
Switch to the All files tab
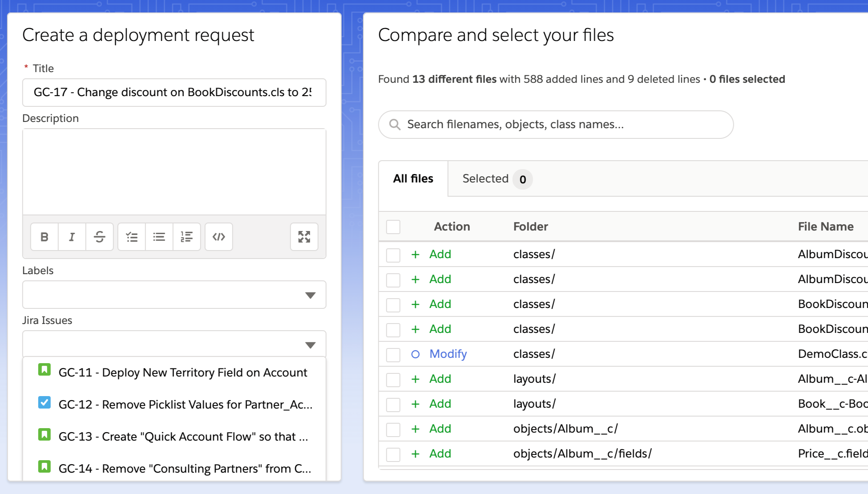point(412,178)
